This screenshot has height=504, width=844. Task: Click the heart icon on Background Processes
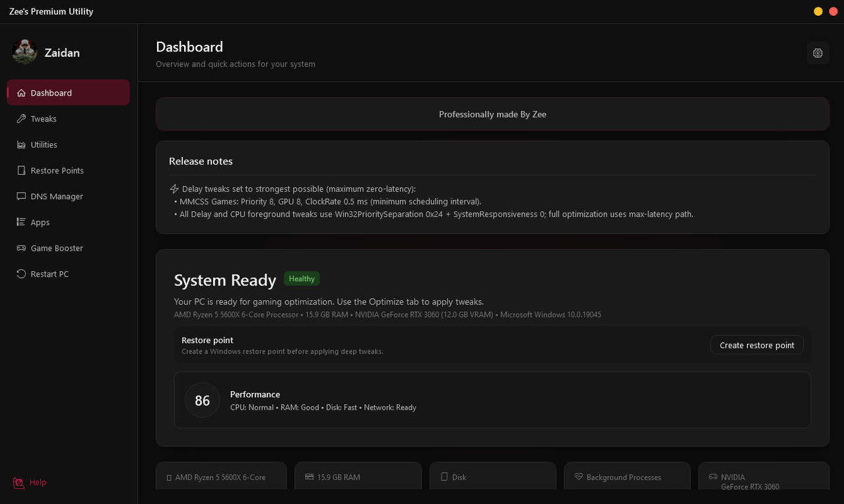tap(579, 477)
